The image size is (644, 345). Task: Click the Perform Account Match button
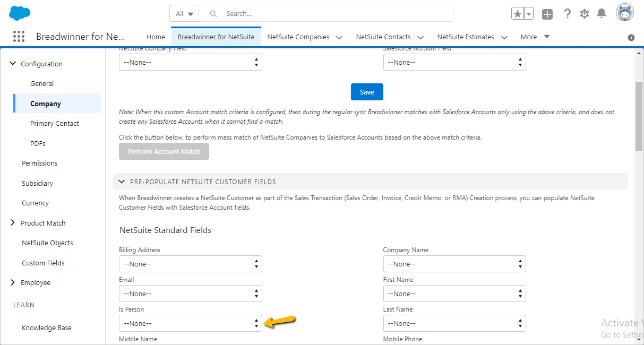click(x=164, y=151)
